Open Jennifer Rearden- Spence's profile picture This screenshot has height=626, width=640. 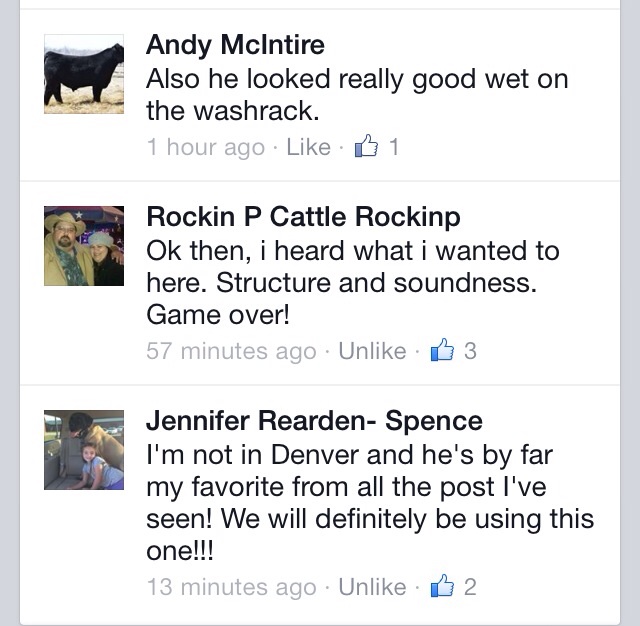84,450
